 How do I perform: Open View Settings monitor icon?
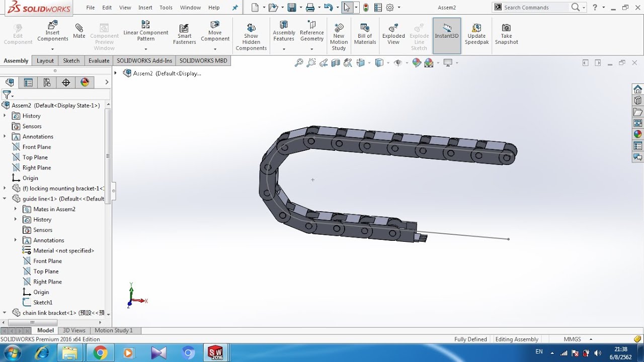pos(448,63)
